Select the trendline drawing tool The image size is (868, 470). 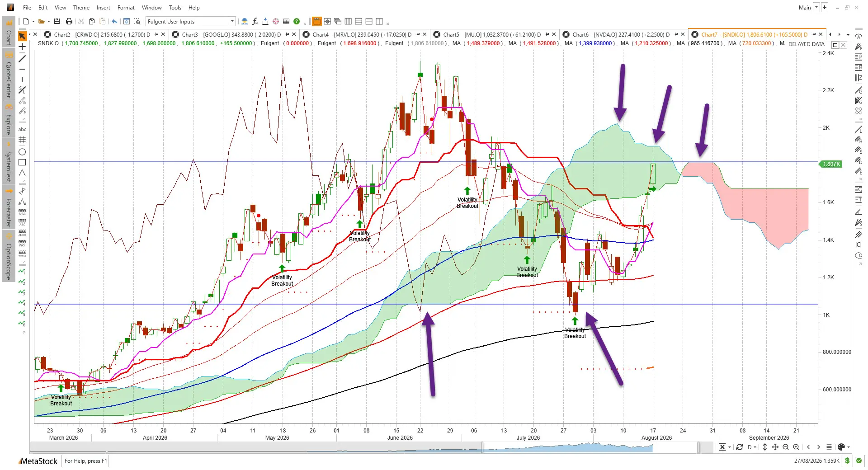[x=22, y=58]
